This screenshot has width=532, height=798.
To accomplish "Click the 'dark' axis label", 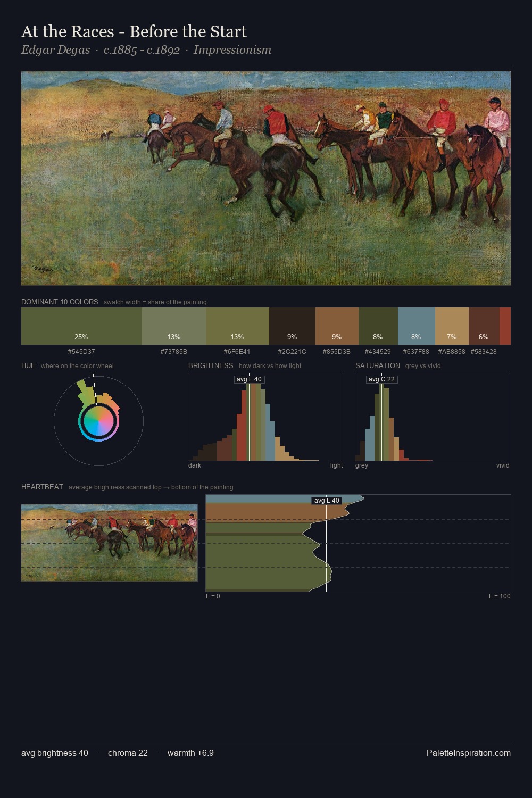I will (195, 465).
